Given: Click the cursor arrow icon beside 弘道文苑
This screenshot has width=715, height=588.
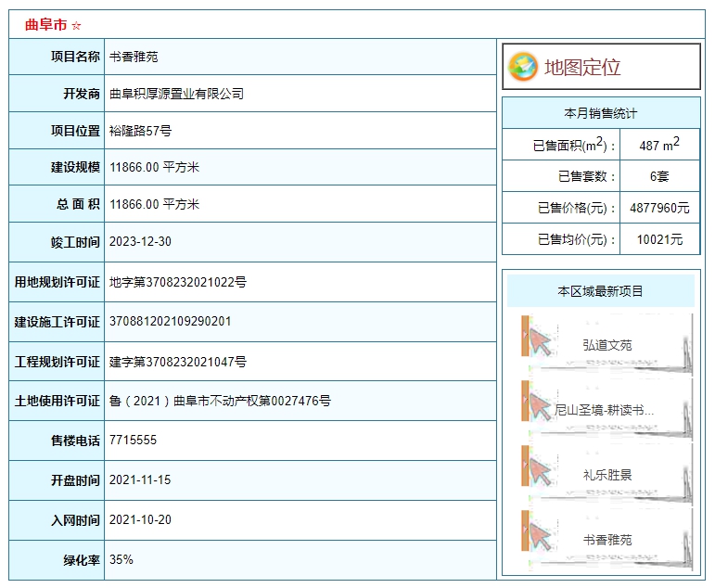Looking at the screenshot, I should pyautogui.click(x=541, y=343).
